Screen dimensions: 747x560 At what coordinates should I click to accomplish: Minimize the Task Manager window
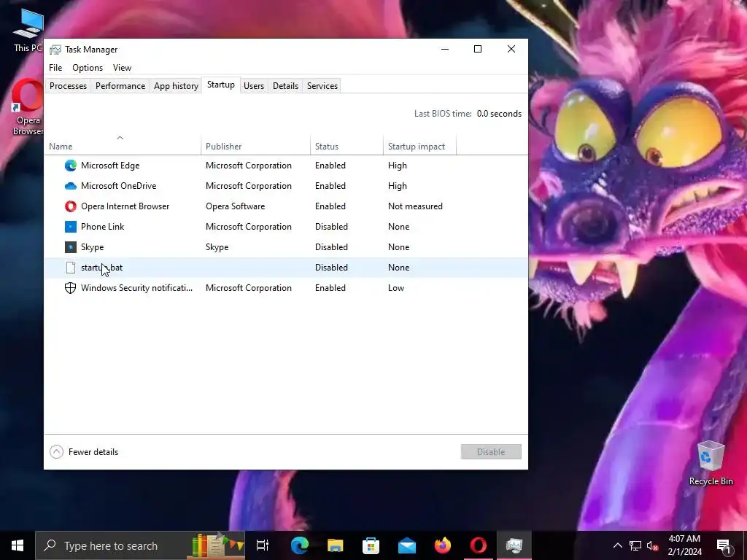click(x=445, y=49)
